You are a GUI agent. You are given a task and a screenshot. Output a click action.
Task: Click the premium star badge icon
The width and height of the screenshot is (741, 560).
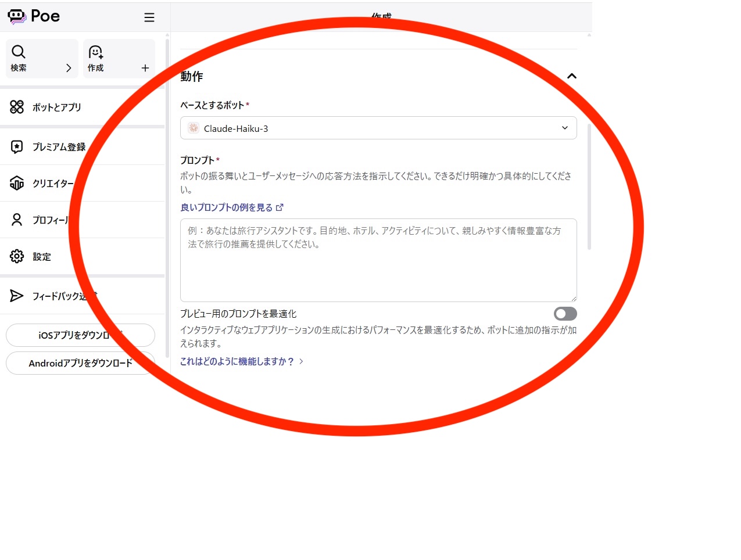(17, 147)
